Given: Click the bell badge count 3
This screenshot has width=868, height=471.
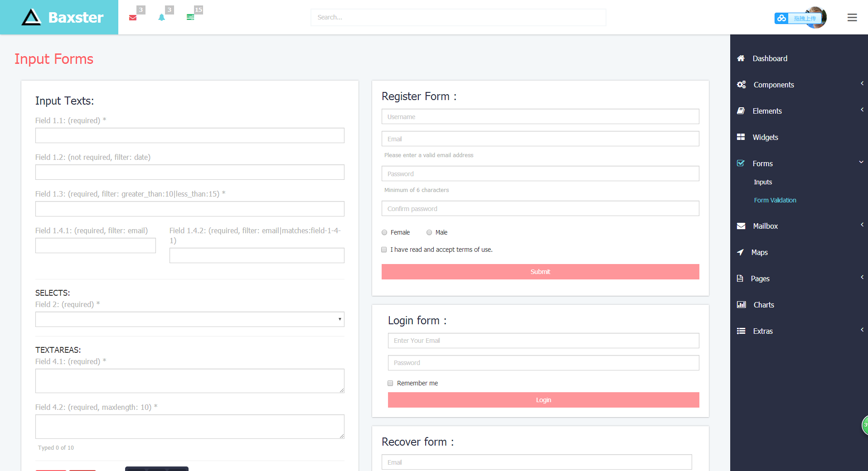Looking at the screenshot, I should point(170,10).
